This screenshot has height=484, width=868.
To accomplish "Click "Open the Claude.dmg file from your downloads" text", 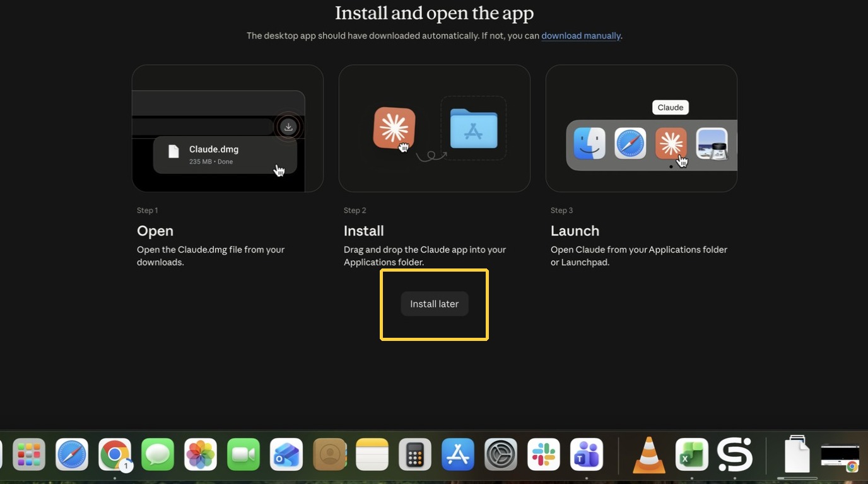I will [211, 256].
